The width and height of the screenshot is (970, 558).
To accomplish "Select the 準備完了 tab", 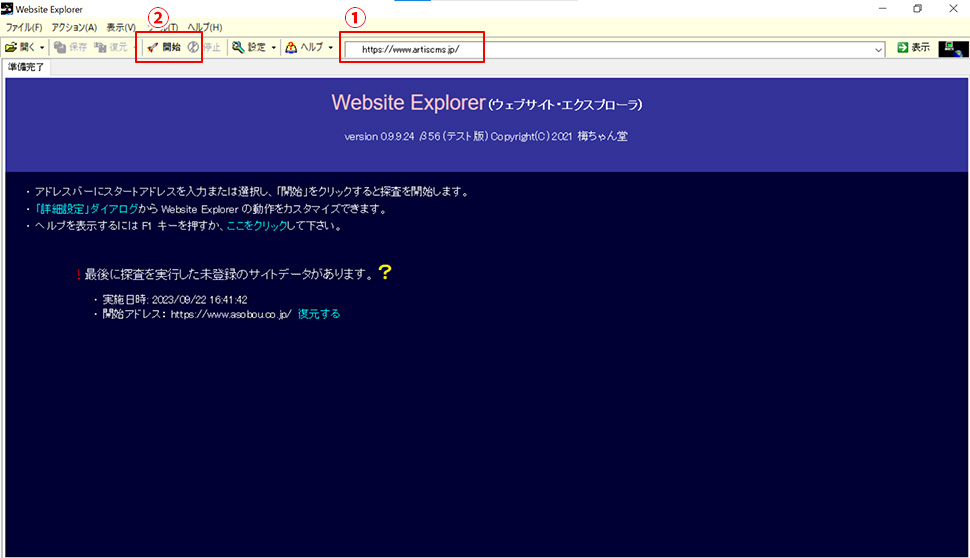I will coord(26,67).
